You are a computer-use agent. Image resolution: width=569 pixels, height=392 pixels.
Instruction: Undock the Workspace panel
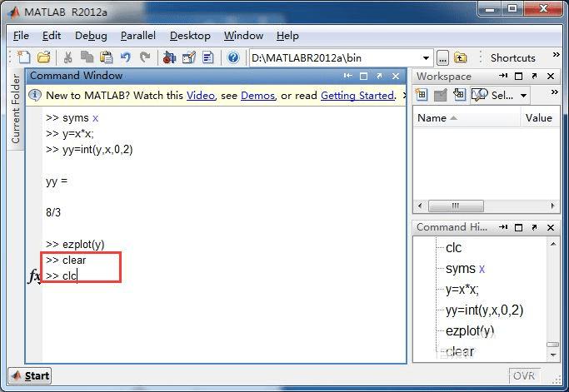tap(534, 76)
